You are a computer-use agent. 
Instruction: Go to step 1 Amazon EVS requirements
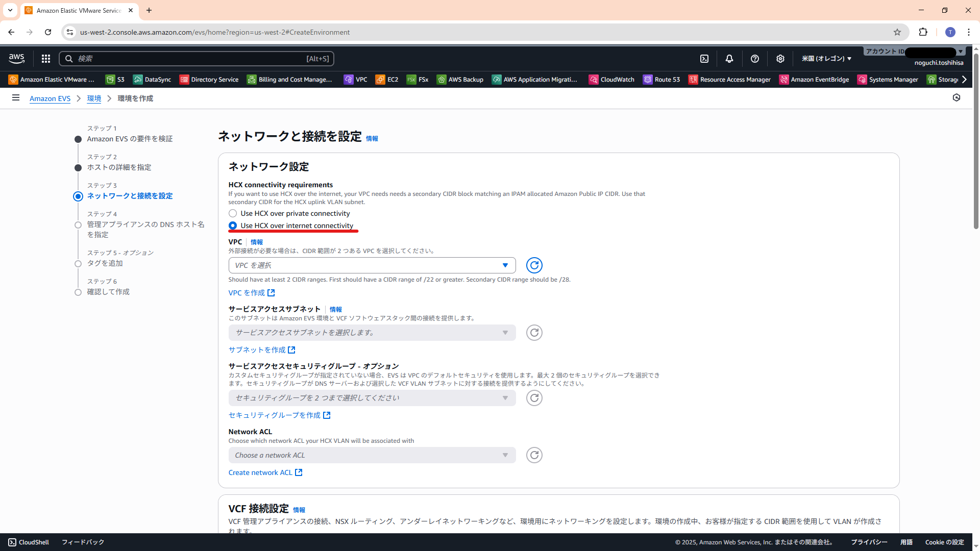130,139
